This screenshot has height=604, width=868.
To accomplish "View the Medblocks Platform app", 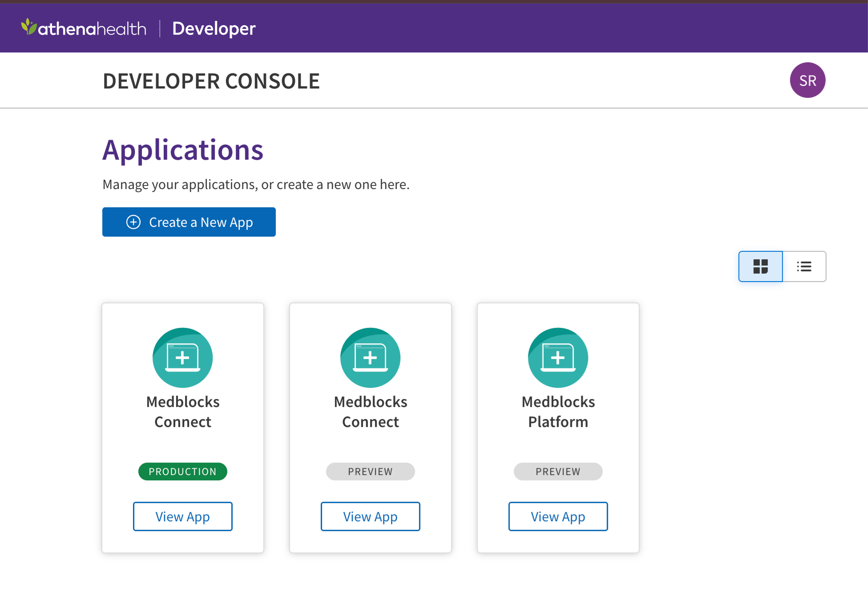I will point(558,516).
